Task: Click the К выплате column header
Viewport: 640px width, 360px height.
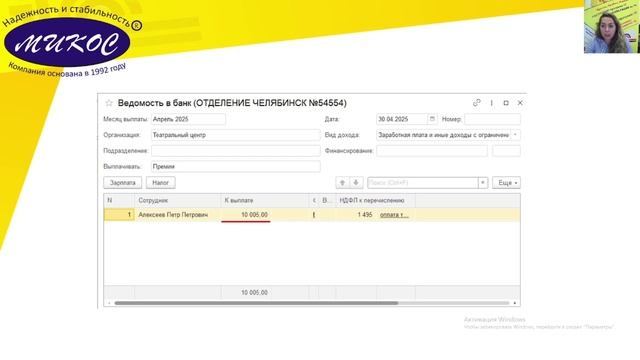Action: tap(265, 200)
